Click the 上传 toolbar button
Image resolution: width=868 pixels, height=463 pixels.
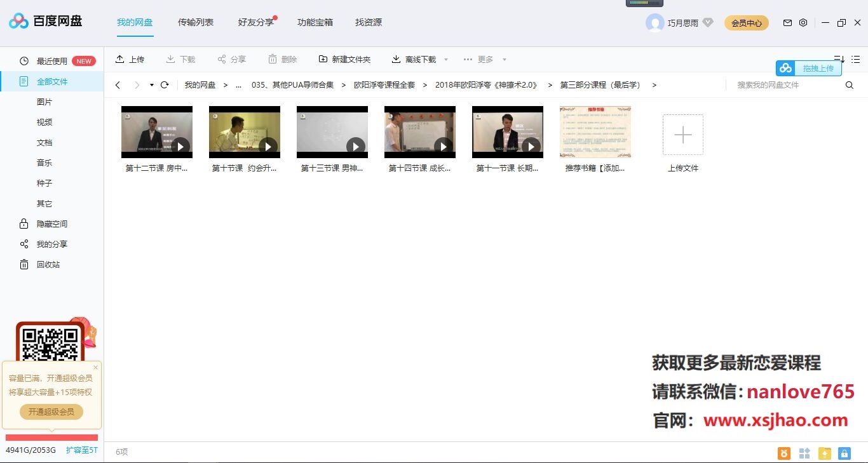pyautogui.click(x=130, y=59)
